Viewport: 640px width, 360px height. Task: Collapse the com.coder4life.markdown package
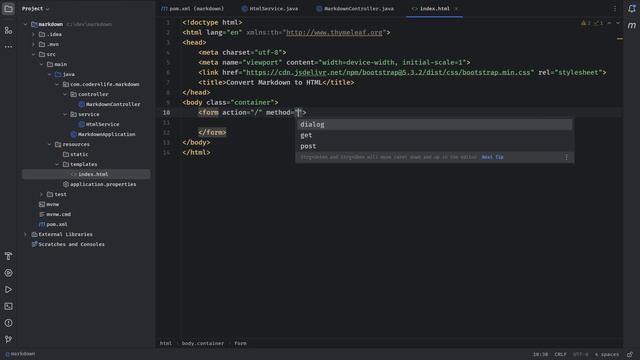pos(57,84)
